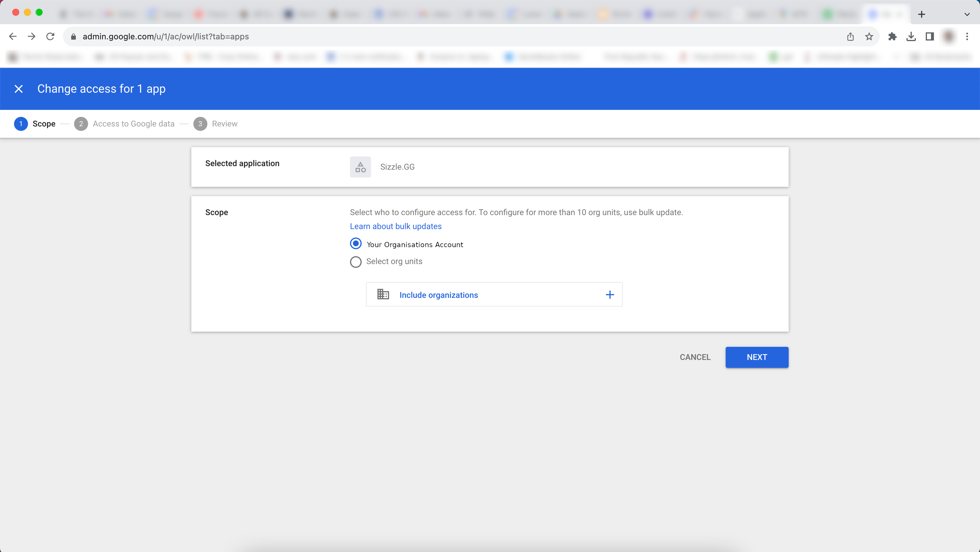Image resolution: width=980 pixels, height=552 pixels.
Task: Close the Change access dialog
Action: (19, 89)
